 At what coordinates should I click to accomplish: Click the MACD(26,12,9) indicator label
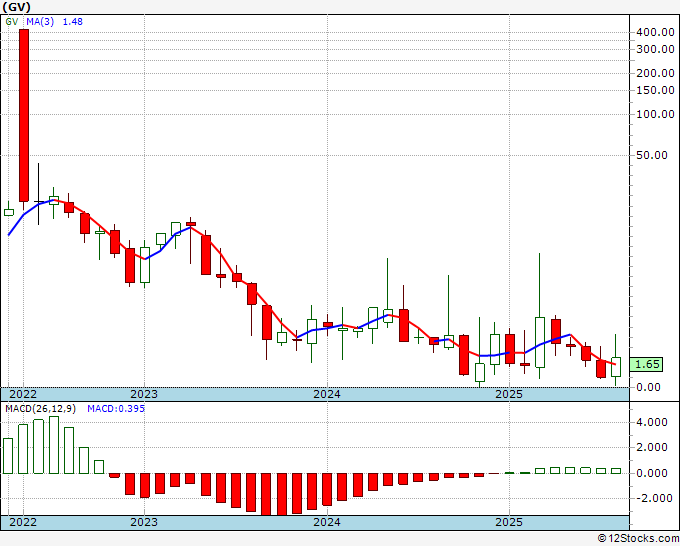[x=40, y=409]
